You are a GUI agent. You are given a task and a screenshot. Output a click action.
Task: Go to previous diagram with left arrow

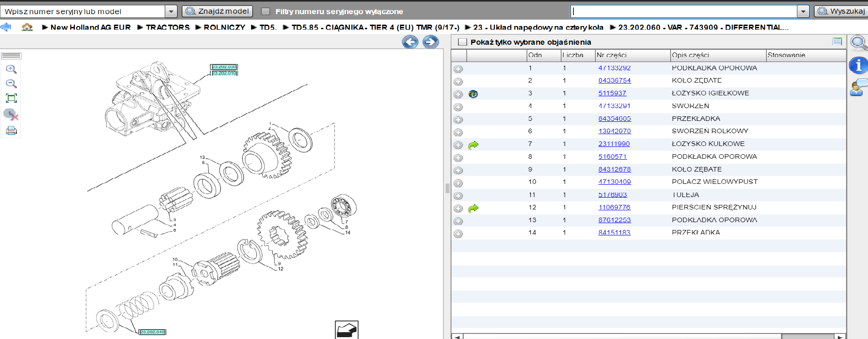coord(410,42)
